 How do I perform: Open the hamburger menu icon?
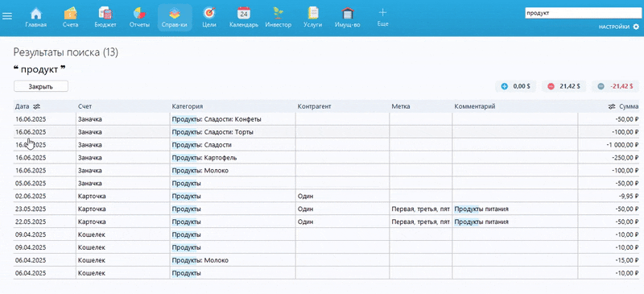(7, 16)
